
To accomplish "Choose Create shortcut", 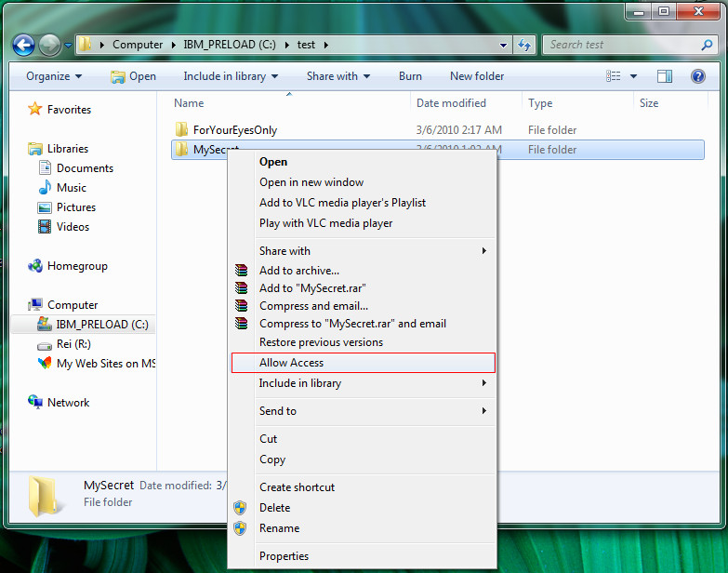I will [x=364, y=487].
